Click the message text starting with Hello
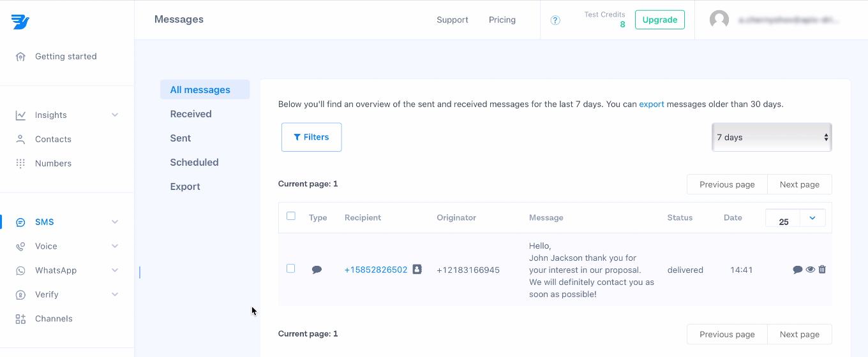Viewport: 868px width, 357px height. pyautogui.click(x=592, y=270)
